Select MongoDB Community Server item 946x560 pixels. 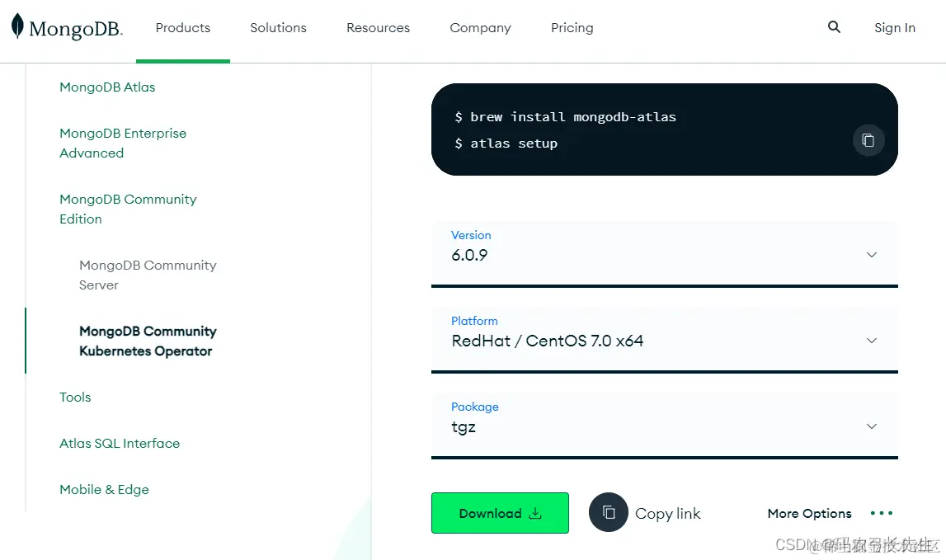pyautogui.click(x=148, y=275)
